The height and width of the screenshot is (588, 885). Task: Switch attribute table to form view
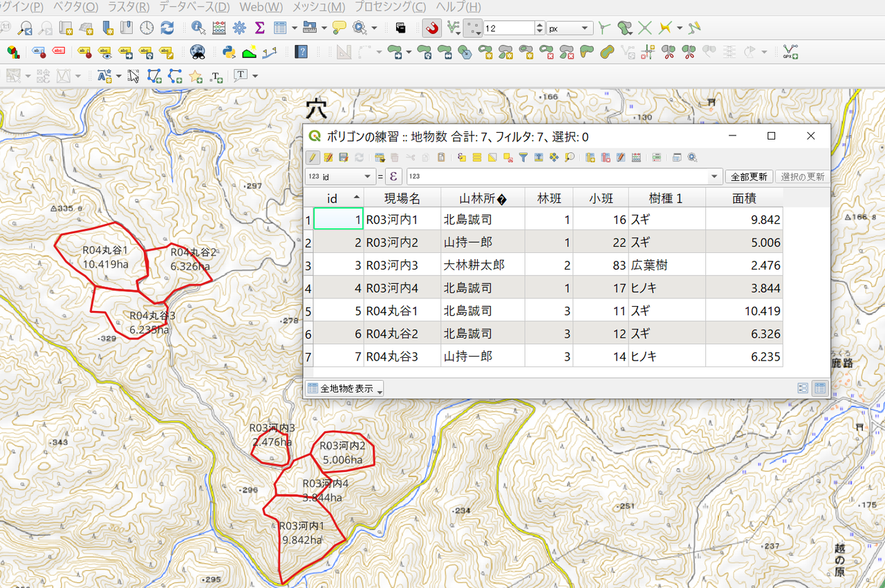click(803, 388)
